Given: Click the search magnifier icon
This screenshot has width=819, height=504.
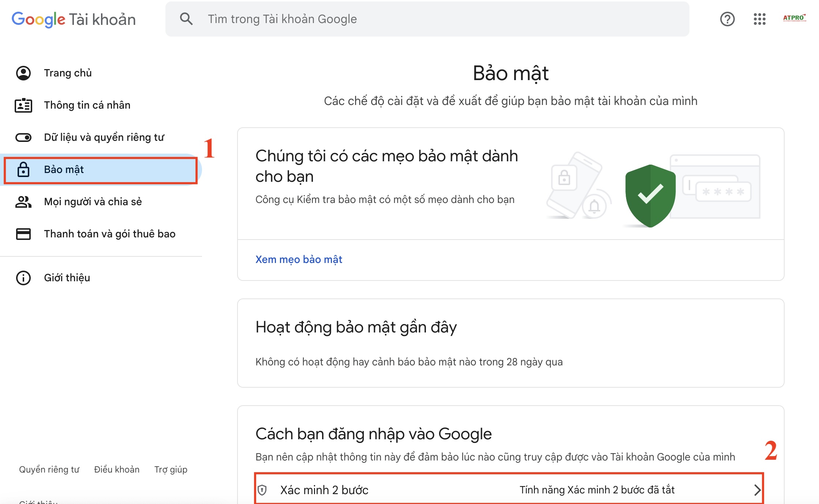Looking at the screenshot, I should point(186,19).
